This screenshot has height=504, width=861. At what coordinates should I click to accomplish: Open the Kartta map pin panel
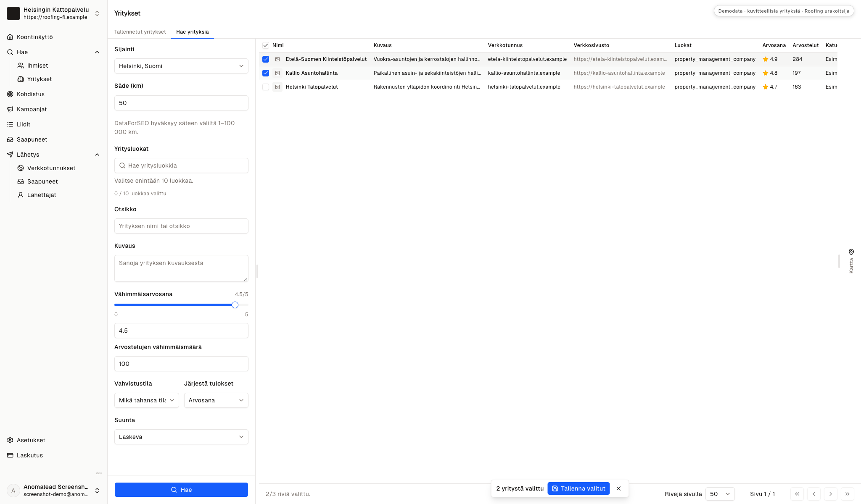pos(851,261)
